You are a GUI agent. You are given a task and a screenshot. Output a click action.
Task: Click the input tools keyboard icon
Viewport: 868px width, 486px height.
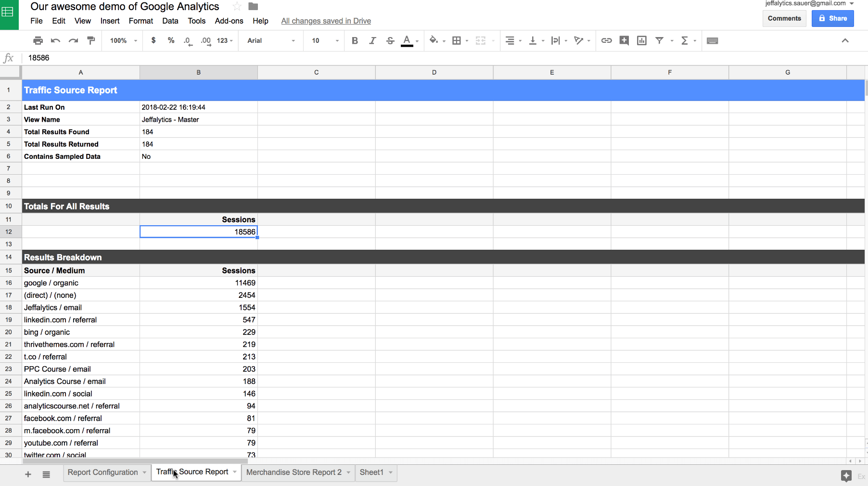point(713,40)
